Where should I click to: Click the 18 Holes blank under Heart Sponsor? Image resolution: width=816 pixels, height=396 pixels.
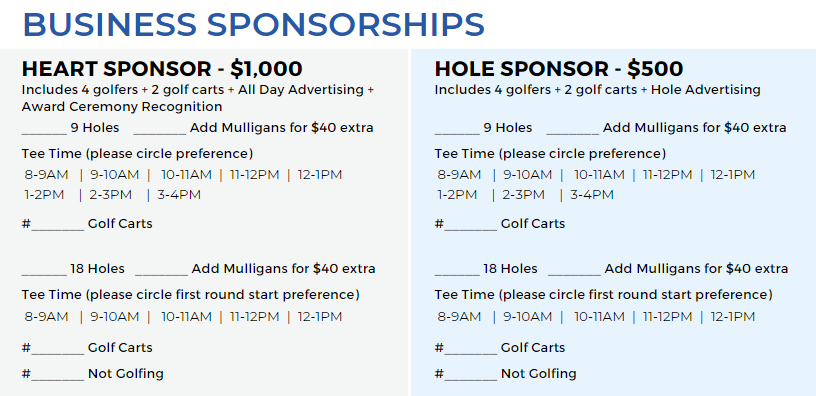(44, 273)
